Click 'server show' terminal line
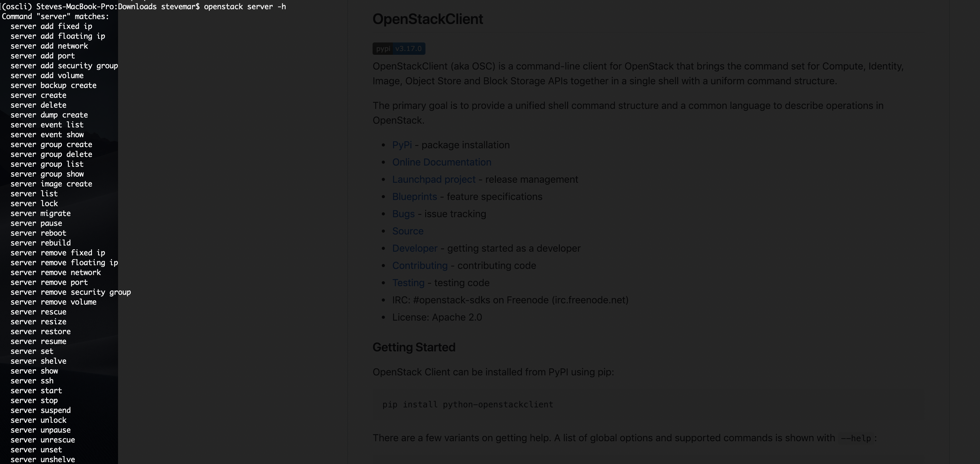 [34, 371]
